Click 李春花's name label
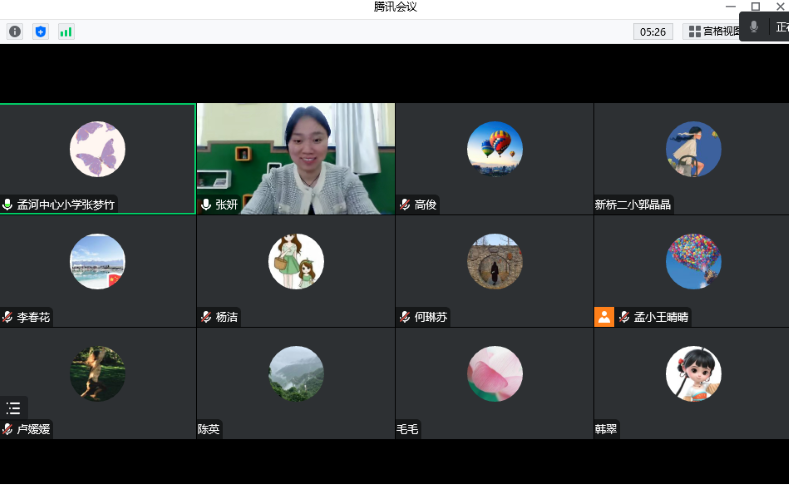The image size is (789, 485). coord(33,318)
